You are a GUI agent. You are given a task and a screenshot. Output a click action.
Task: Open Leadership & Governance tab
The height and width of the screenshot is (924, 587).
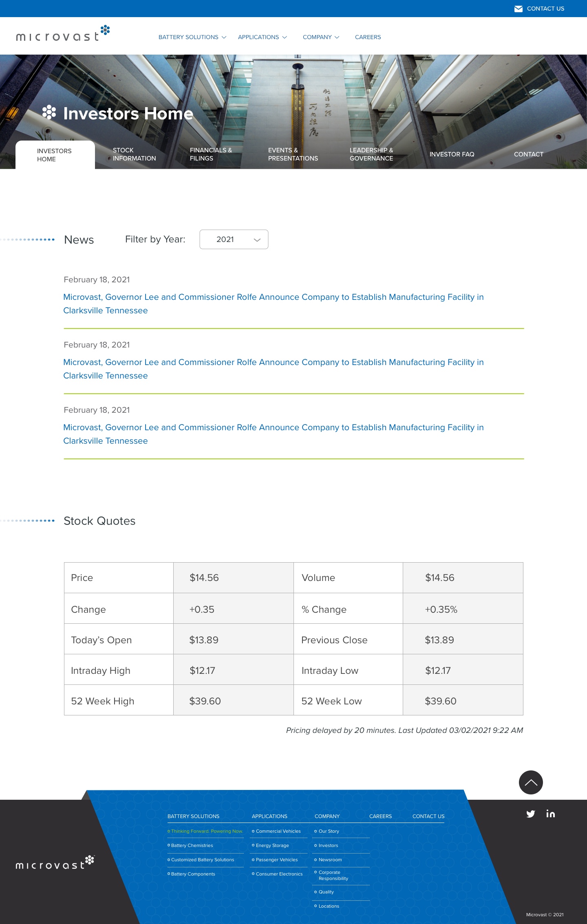371,154
